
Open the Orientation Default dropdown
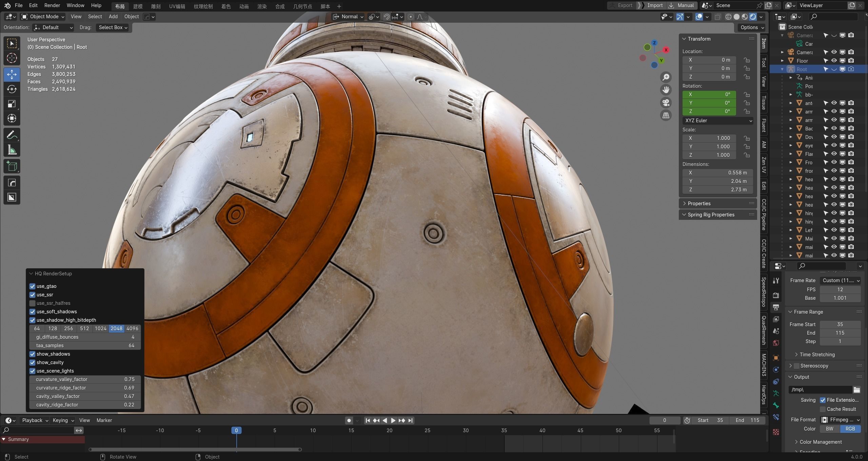[54, 27]
